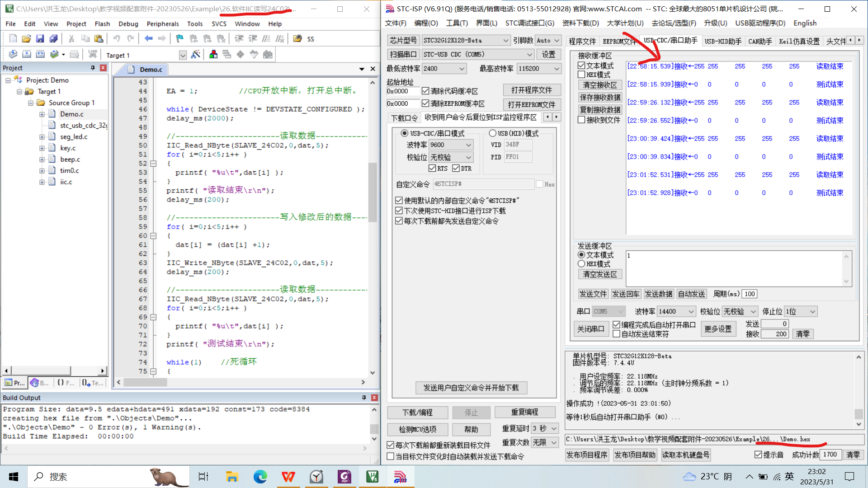Expand seg_led.c tree node
The height and width of the screenshot is (488, 868).
tap(42, 137)
